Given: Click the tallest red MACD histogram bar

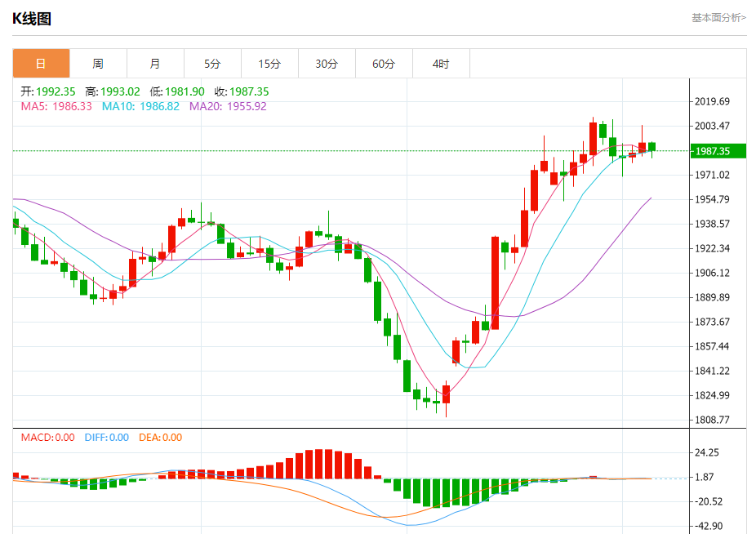Looking at the screenshot, I should pyautogui.click(x=318, y=464).
